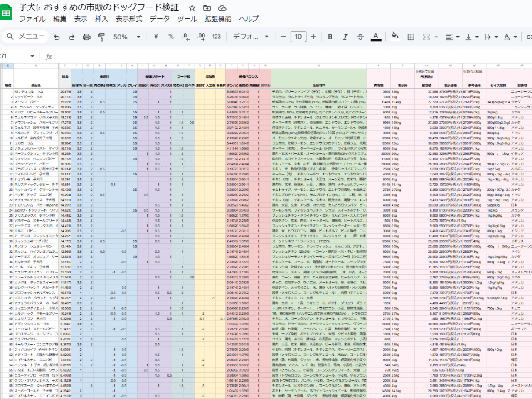Open the 編集 menu
The image size is (532, 399).
click(x=60, y=19)
